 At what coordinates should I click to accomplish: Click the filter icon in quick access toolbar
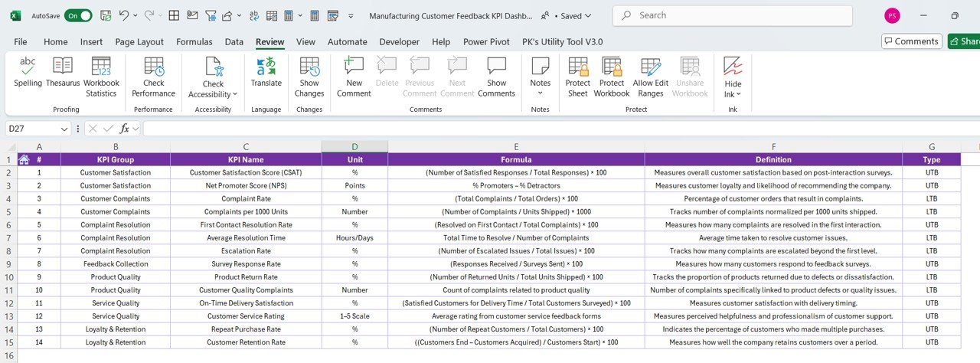point(211,15)
